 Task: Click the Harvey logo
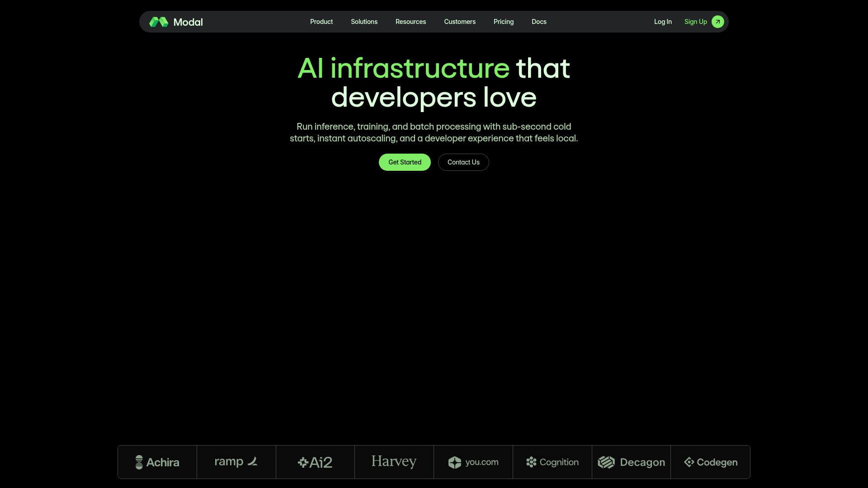pyautogui.click(x=393, y=462)
